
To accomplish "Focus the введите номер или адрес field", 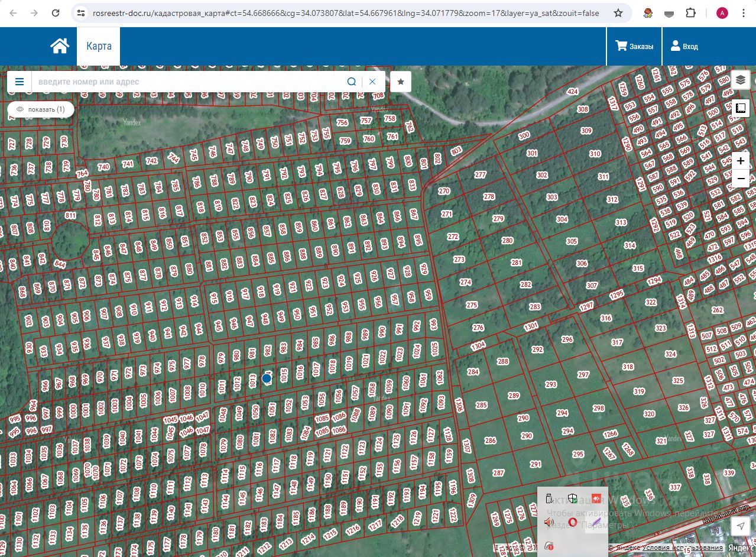I will (188, 82).
